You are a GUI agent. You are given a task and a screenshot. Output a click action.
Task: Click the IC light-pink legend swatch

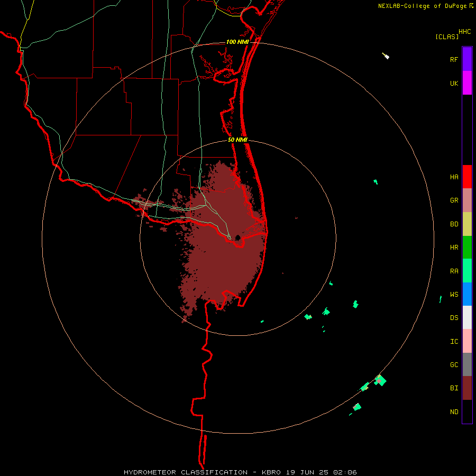(467, 341)
